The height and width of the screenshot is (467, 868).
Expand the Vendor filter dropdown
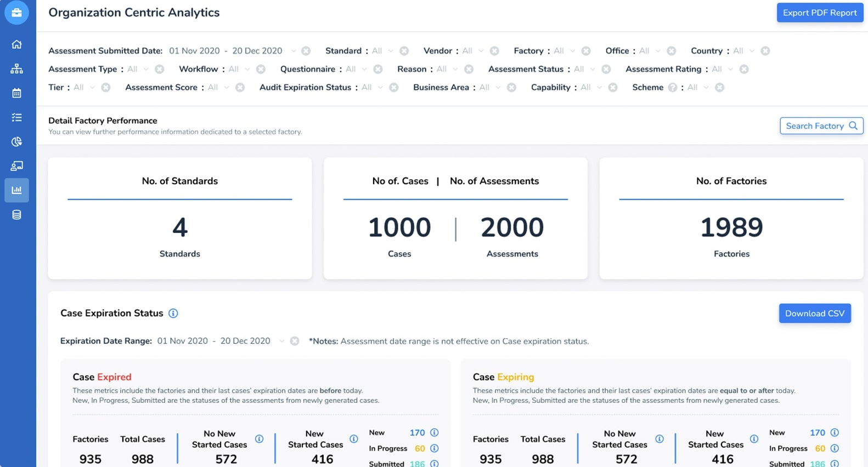(481, 51)
